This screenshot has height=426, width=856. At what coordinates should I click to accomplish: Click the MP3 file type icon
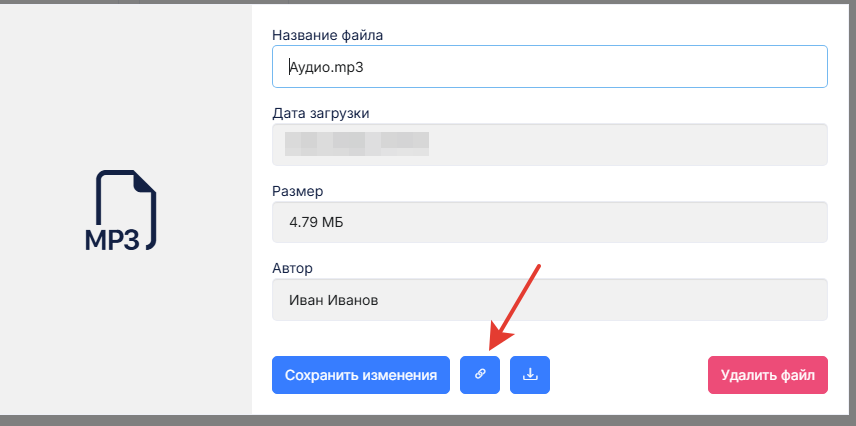pyautogui.click(x=126, y=211)
